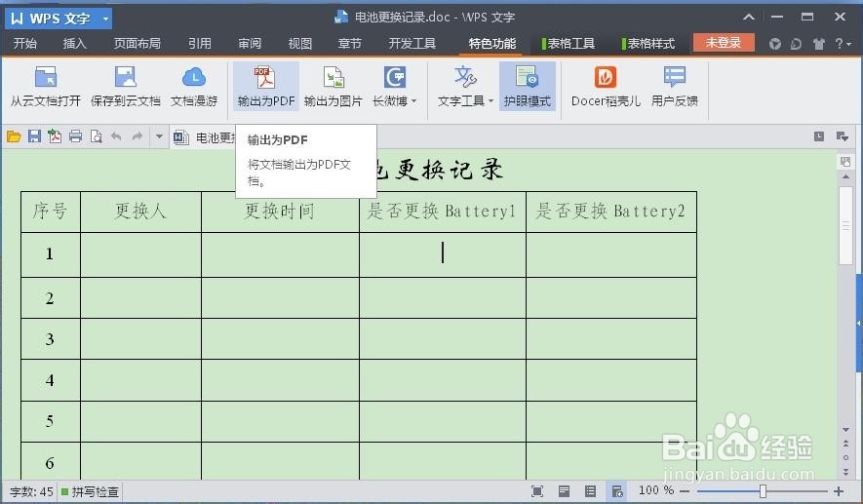
Task: Click the vertical scrollbar thumb
Action: tap(846, 225)
